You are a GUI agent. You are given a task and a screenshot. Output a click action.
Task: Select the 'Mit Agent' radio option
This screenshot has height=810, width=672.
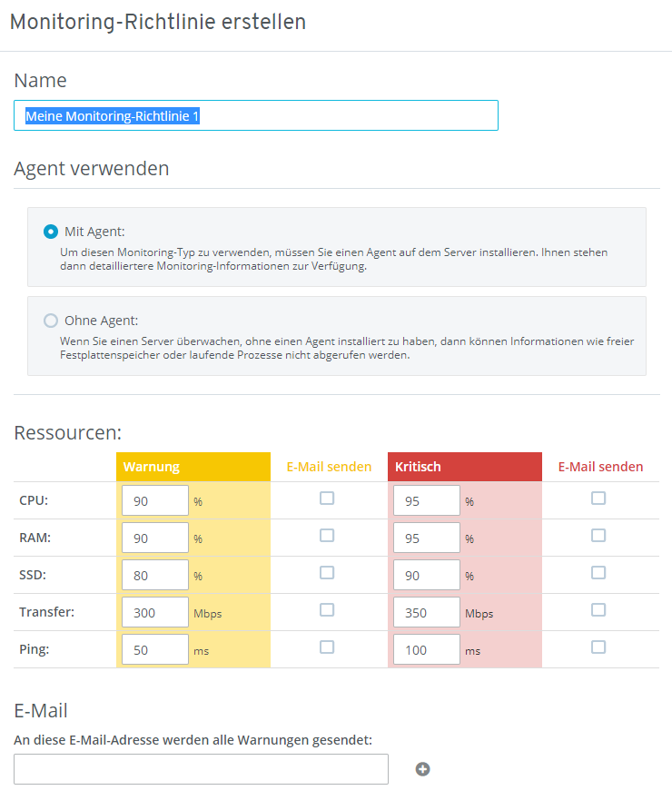[51, 232]
